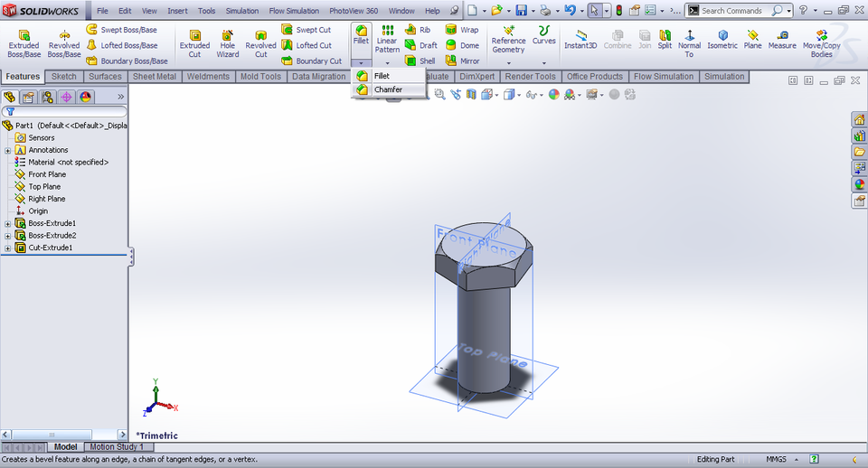Switch to the Sketch tab
Viewport: 868px width, 468px height.
[64, 77]
